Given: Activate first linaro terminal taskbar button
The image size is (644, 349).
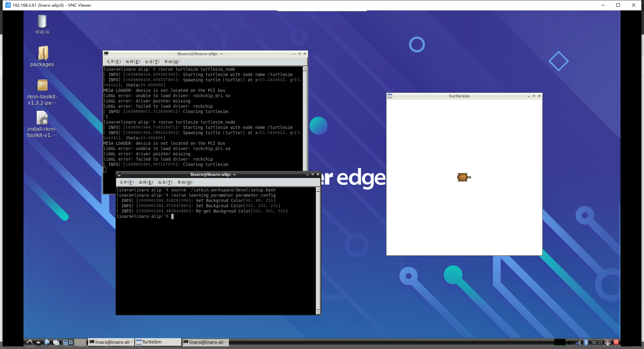Looking at the screenshot, I should (111, 342).
